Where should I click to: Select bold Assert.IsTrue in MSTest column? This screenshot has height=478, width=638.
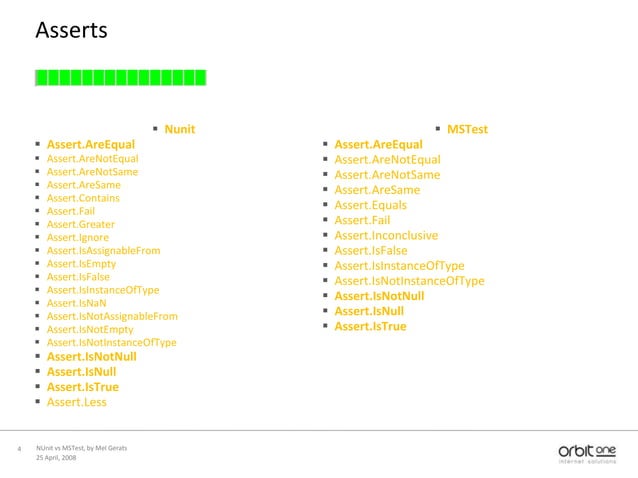370,326
